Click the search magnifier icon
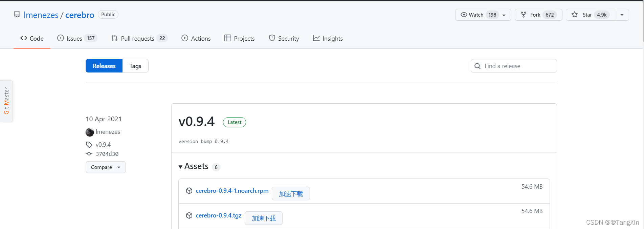644x229 pixels. click(478, 66)
